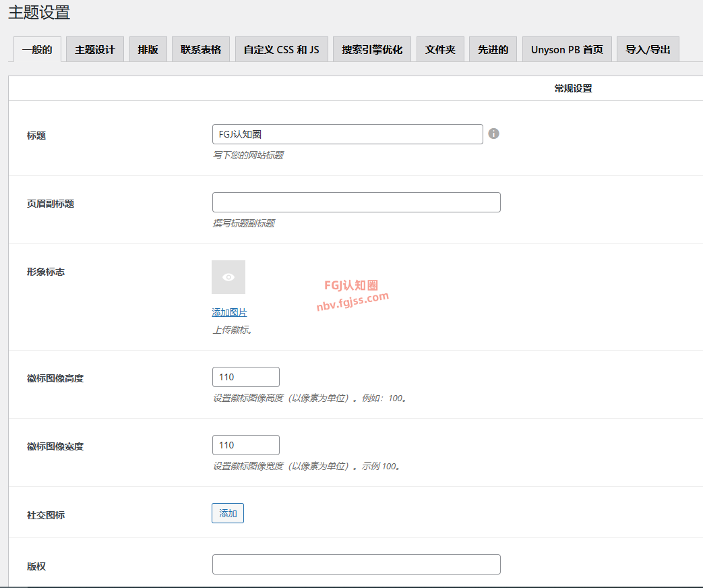This screenshot has width=703, height=588.
Task: Select the Unyson PB 首页 tab
Action: click(567, 50)
